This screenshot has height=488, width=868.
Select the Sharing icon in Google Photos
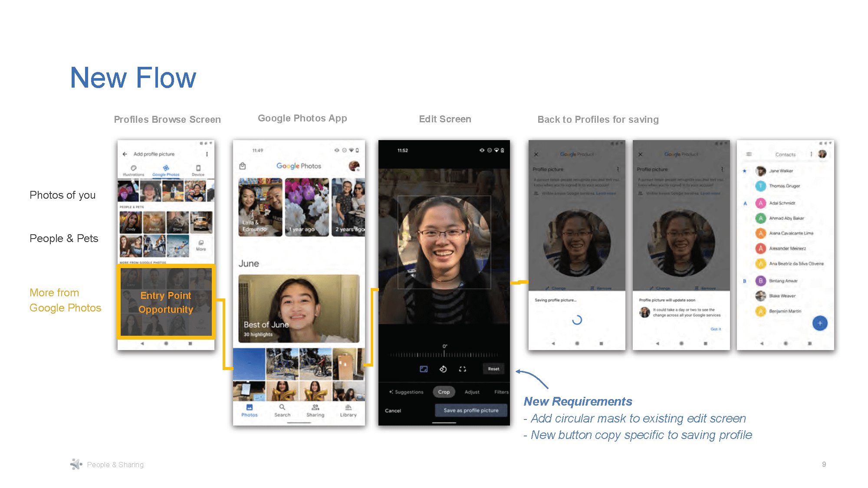coord(316,410)
